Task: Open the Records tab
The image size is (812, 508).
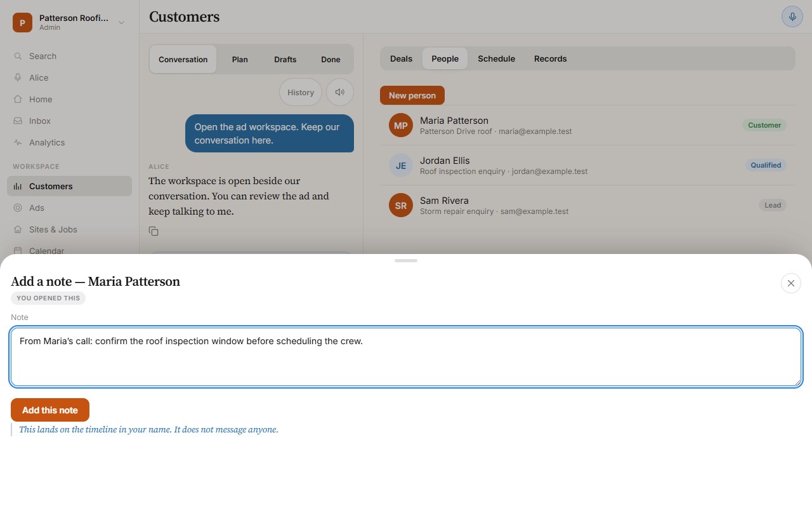Action: point(550,58)
